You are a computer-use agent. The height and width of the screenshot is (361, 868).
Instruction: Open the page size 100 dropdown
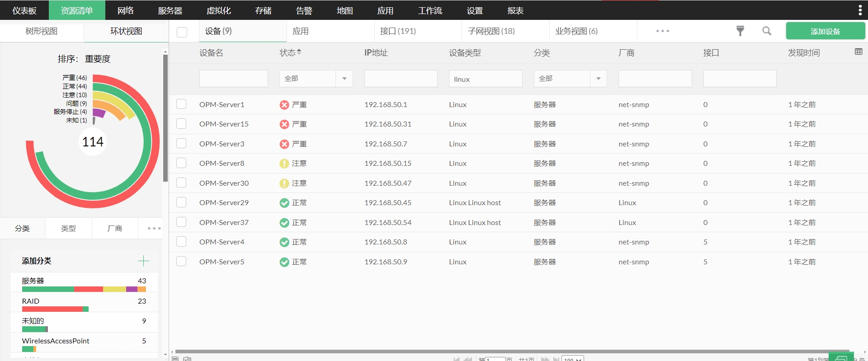pyautogui.click(x=573, y=359)
